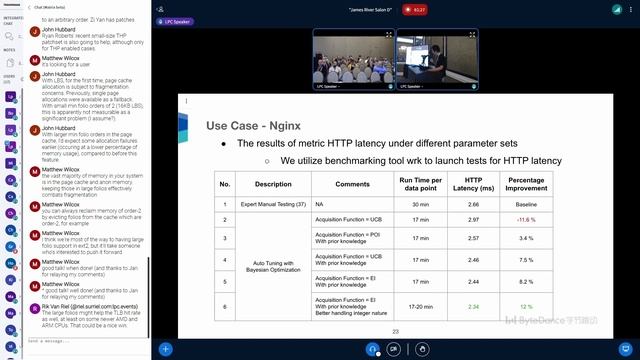Click the 'Run Time per data point' header
This screenshot has width=640, height=360.
coord(420,184)
